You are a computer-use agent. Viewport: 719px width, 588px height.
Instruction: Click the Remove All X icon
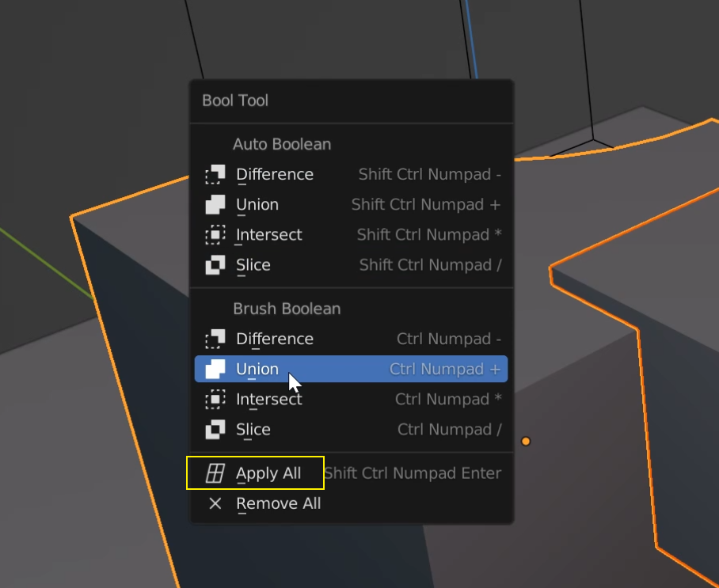tap(215, 503)
